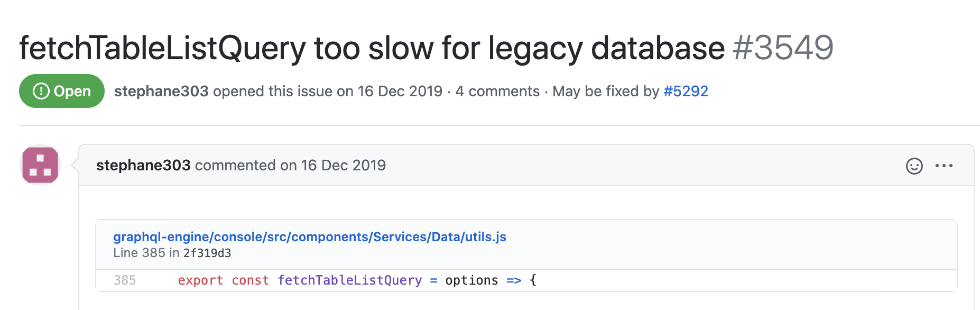The image size is (980, 310).
Task: Click the green Open status badge
Action: (62, 91)
